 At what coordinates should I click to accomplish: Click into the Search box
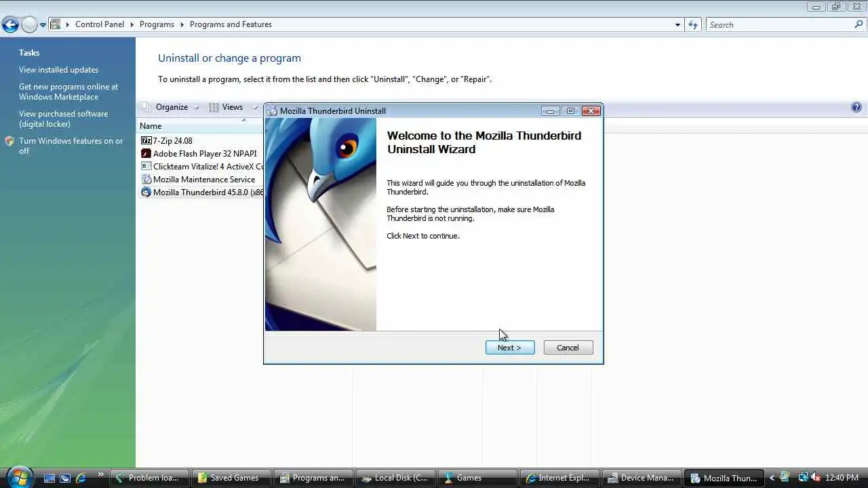click(x=780, y=25)
